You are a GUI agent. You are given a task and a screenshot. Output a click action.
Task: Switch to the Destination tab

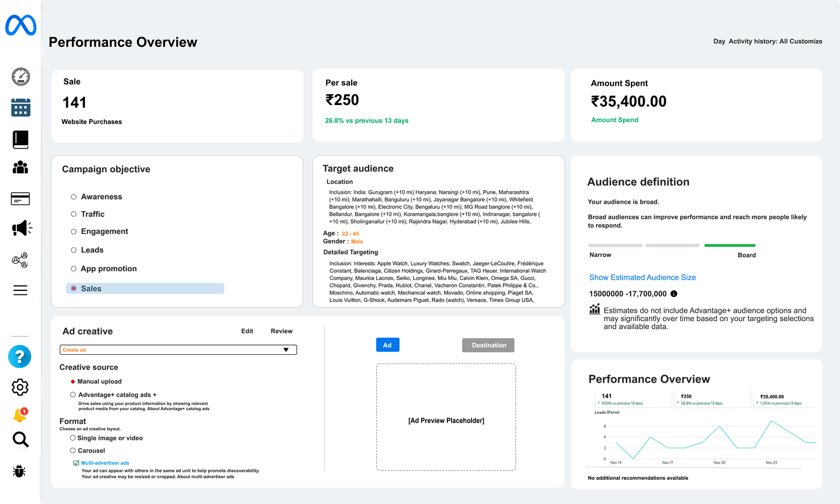488,345
